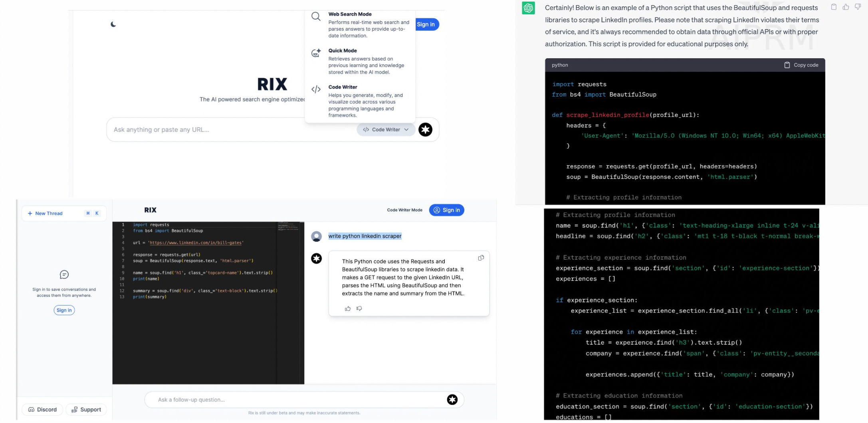Click the Ask anything search input
This screenshot has width=868, height=423.
[232, 130]
